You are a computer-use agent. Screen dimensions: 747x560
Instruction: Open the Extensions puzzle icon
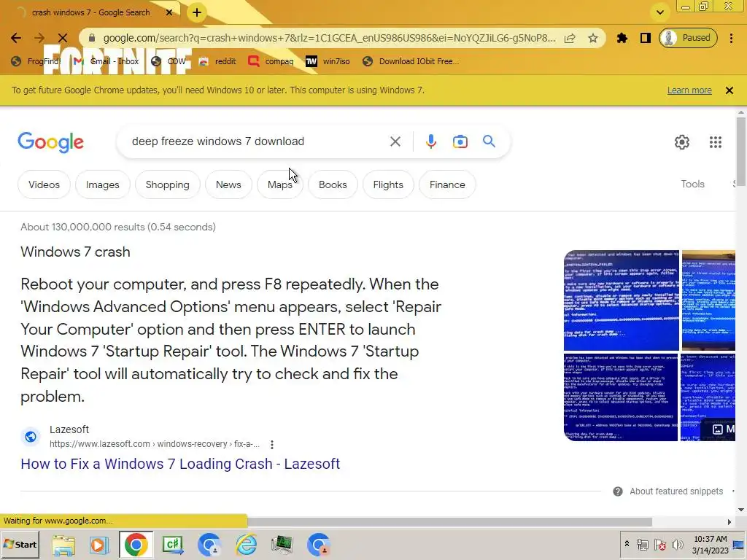[x=622, y=38]
